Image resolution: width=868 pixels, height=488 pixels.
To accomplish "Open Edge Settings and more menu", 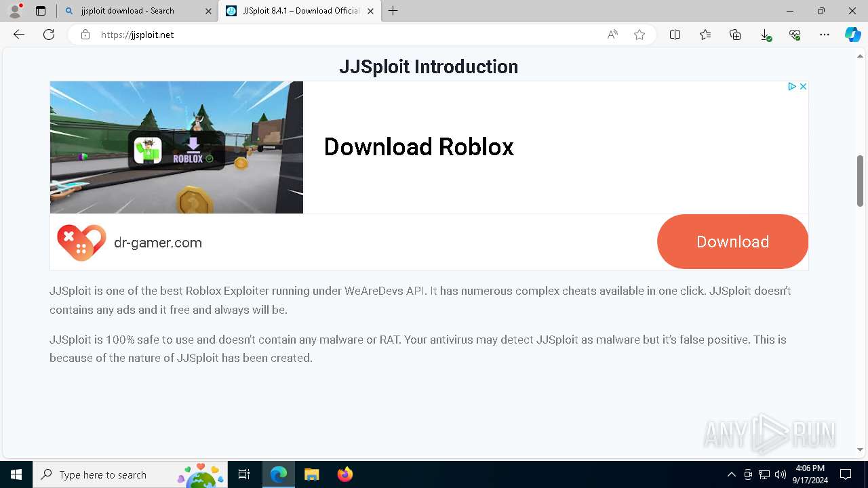I will [x=825, y=35].
